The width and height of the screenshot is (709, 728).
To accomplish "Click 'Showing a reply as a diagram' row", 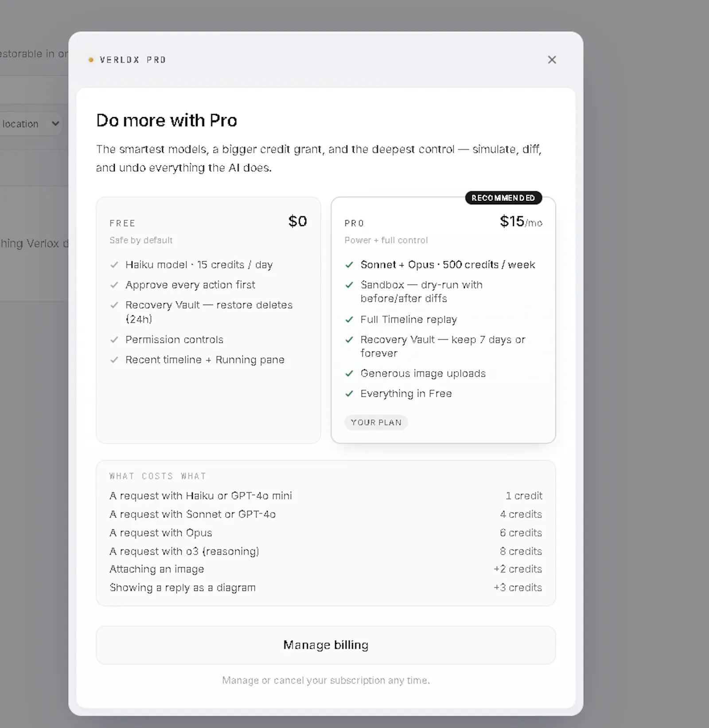I will click(326, 587).
